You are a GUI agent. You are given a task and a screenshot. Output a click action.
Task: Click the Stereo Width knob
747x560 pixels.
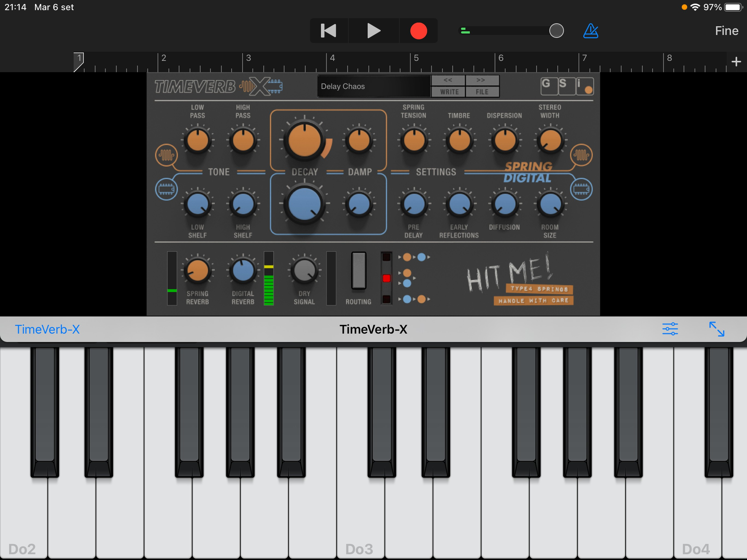click(550, 140)
